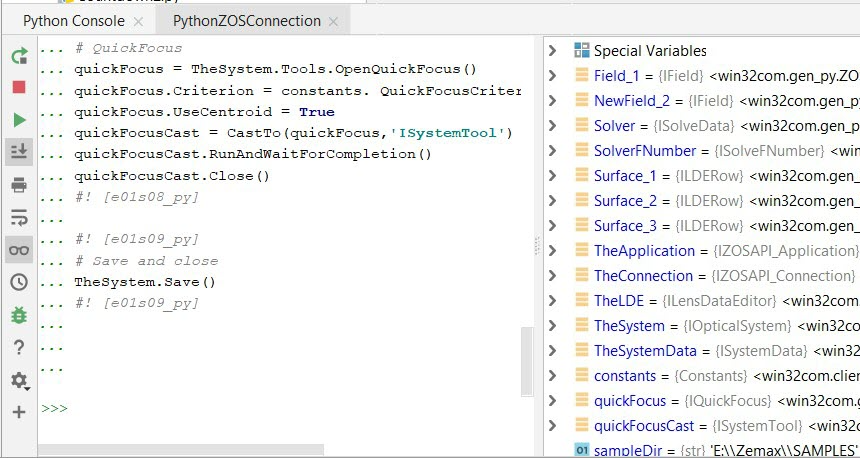This screenshot has width=860, height=458.
Task: Click the quickFocusCast variable object icon
Action: [x=581, y=426]
